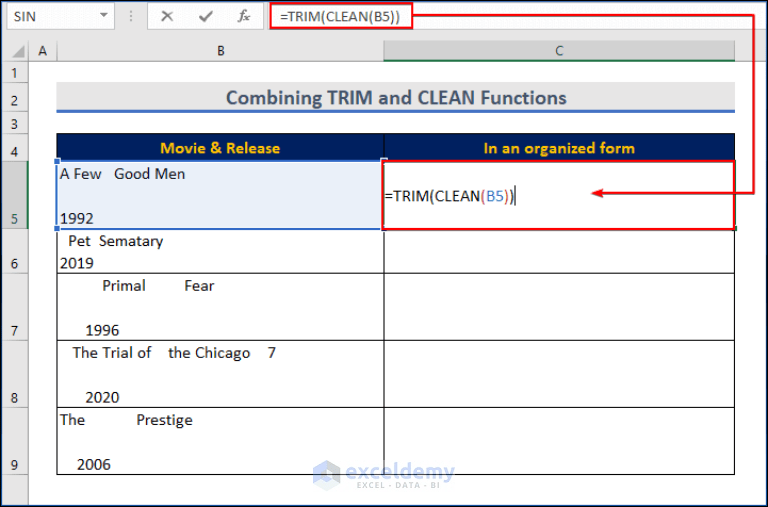Select cell containing 'Primal Fear'
The width and height of the screenshot is (768, 507).
click(220, 307)
